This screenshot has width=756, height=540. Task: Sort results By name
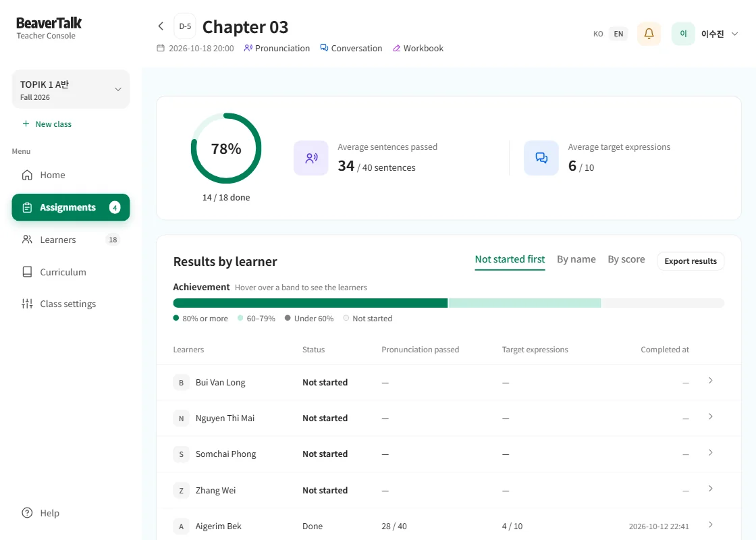coord(576,259)
